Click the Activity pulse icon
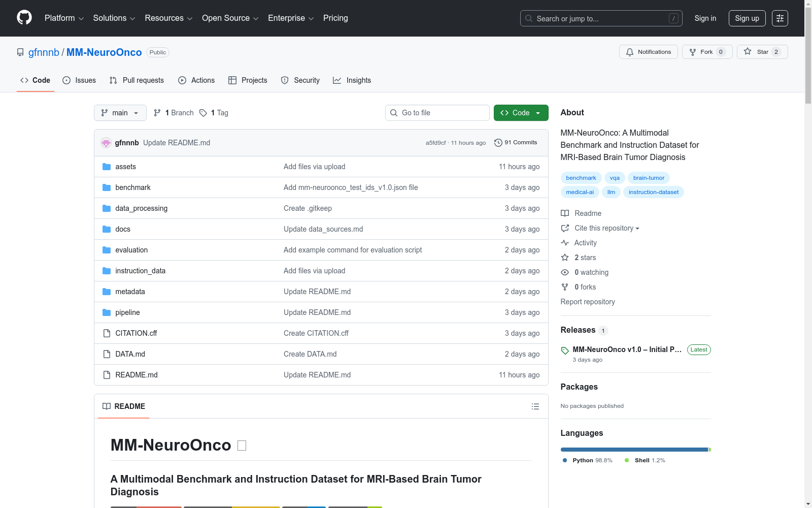 pos(565,243)
